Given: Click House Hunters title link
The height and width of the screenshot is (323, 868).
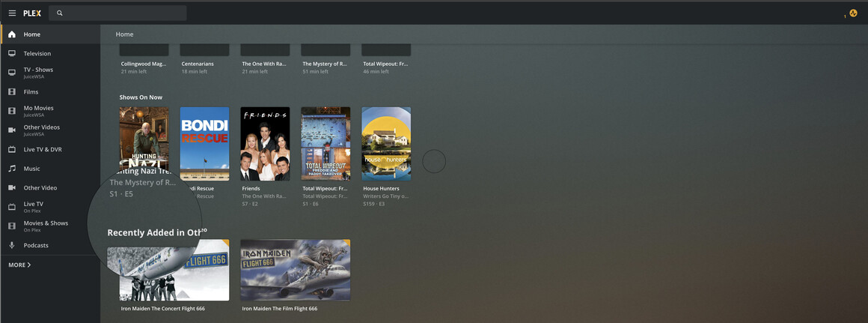Looking at the screenshot, I should point(382,188).
